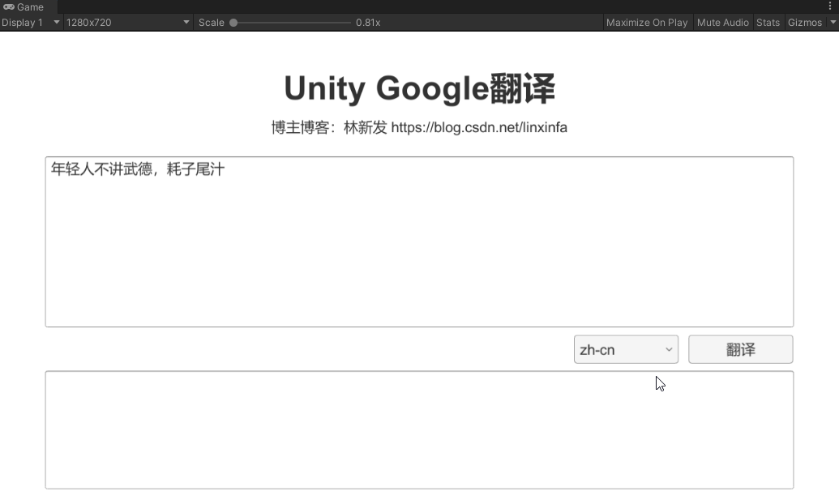Viewport: 839px width, 504px height.
Task: Open the zh-cn language dropdown
Action: coord(624,349)
